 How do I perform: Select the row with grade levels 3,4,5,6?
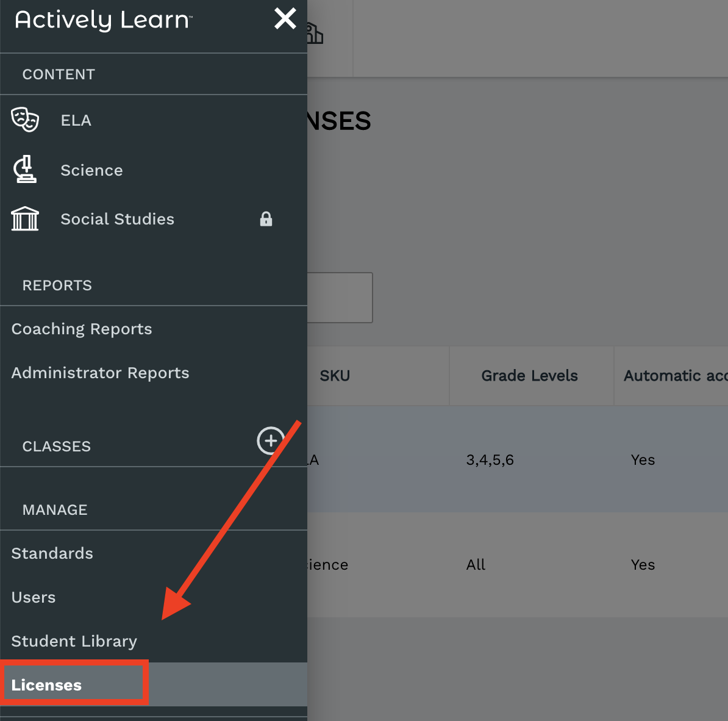coord(490,460)
